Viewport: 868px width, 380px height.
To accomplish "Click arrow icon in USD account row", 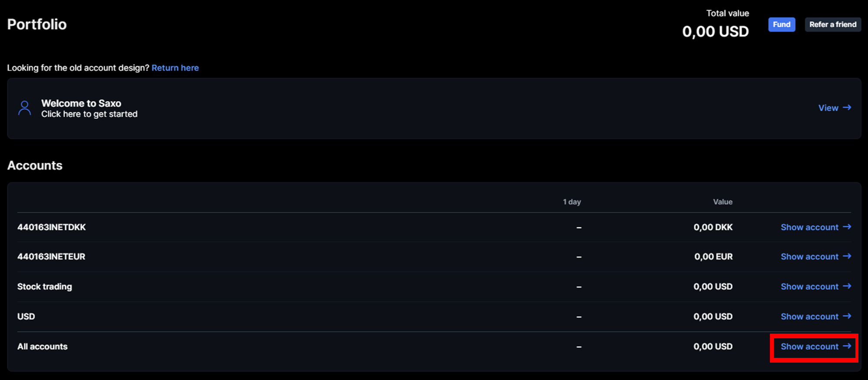I will pyautogui.click(x=847, y=316).
